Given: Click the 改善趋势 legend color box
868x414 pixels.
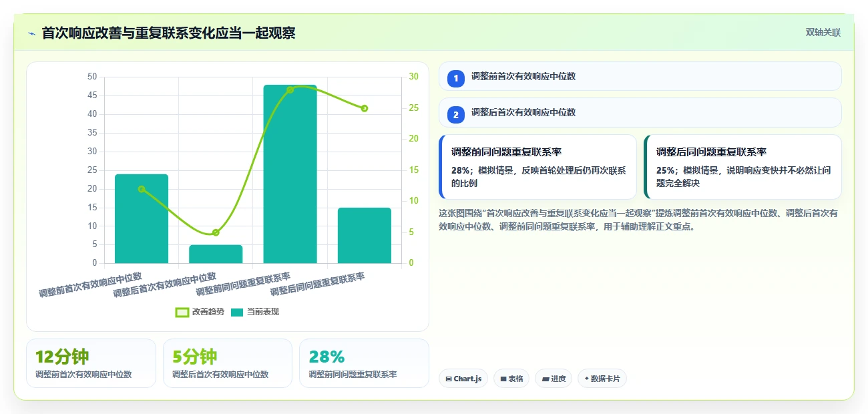Looking at the screenshot, I should [182, 312].
